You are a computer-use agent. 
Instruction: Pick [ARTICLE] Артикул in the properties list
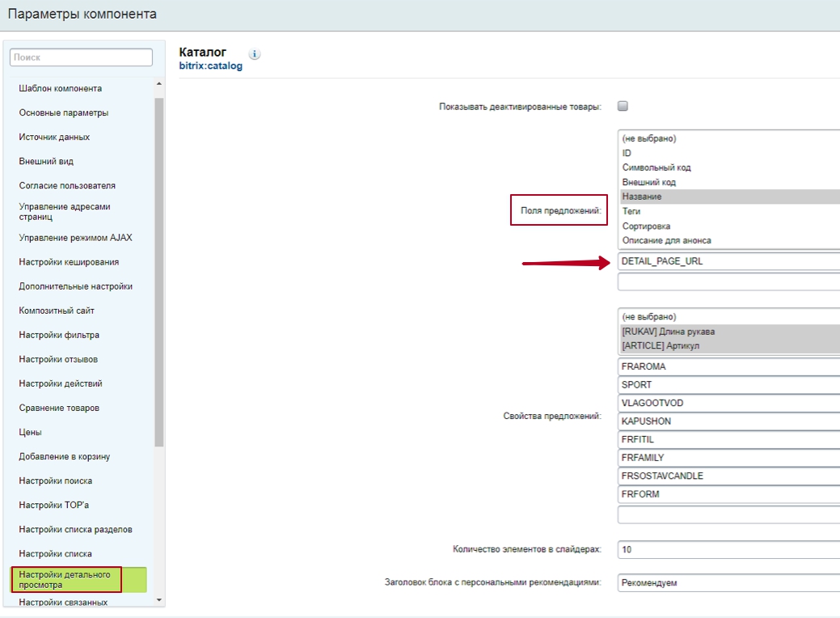pos(728,345)
